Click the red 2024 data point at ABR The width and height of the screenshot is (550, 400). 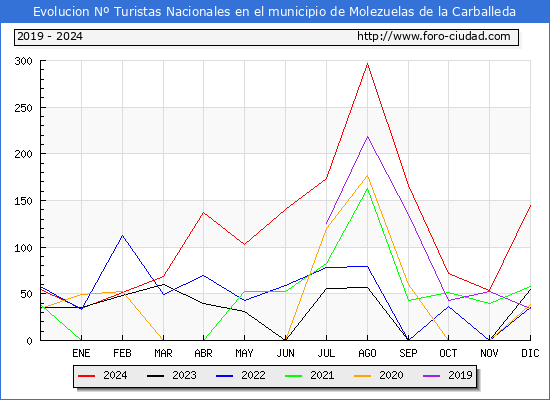tap(203, 213)
